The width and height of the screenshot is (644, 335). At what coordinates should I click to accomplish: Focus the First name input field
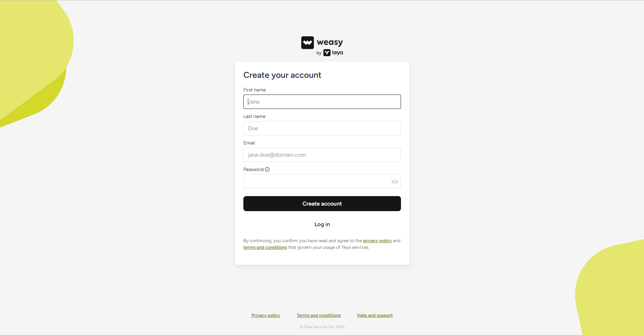click(322, 102)
